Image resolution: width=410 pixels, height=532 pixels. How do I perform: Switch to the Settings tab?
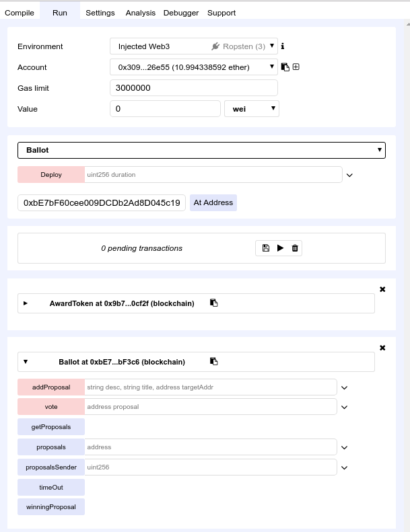(x=100, y=13)
